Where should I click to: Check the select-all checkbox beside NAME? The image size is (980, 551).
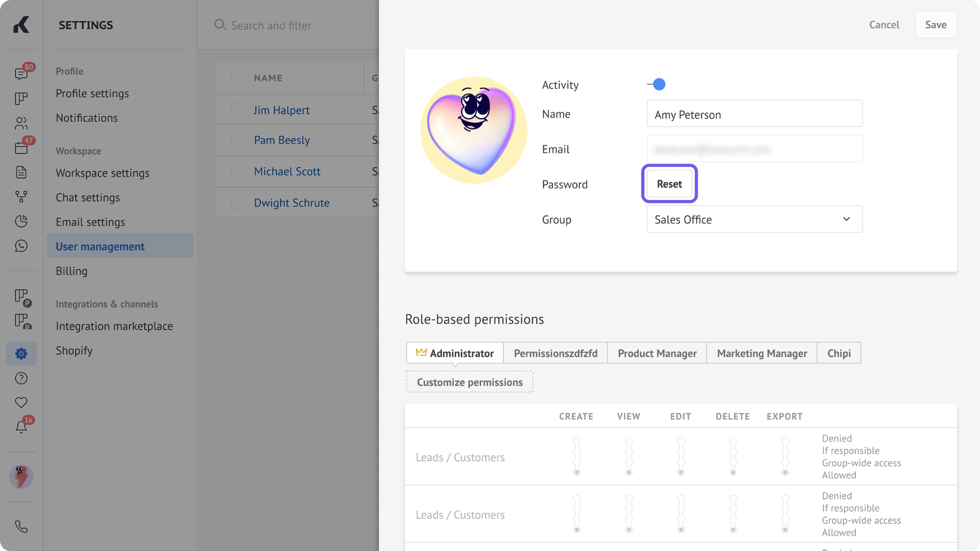(238, 77)
